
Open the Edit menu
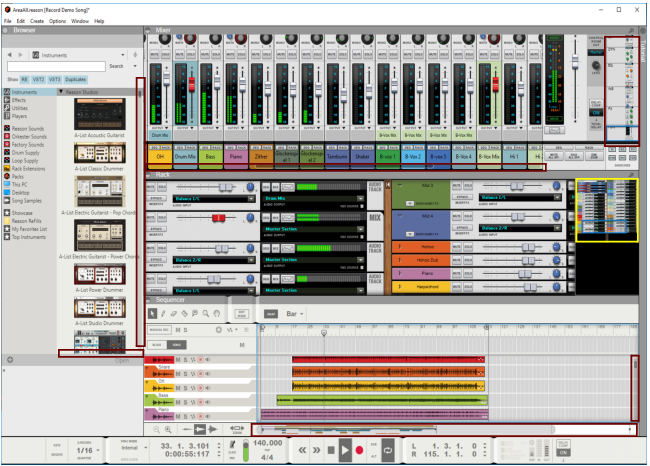pos(21,21)
